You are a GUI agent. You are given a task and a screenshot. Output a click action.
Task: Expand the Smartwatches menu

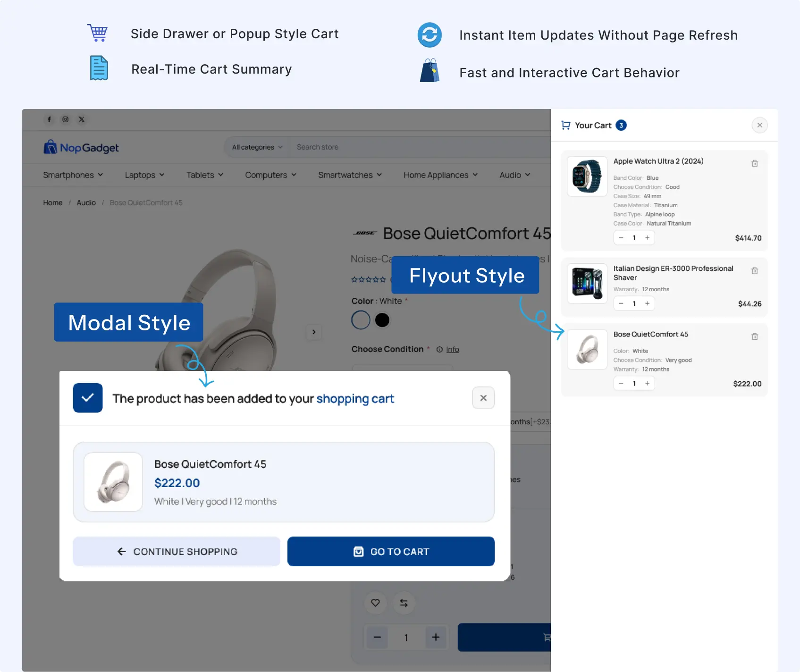pos(350,175)
